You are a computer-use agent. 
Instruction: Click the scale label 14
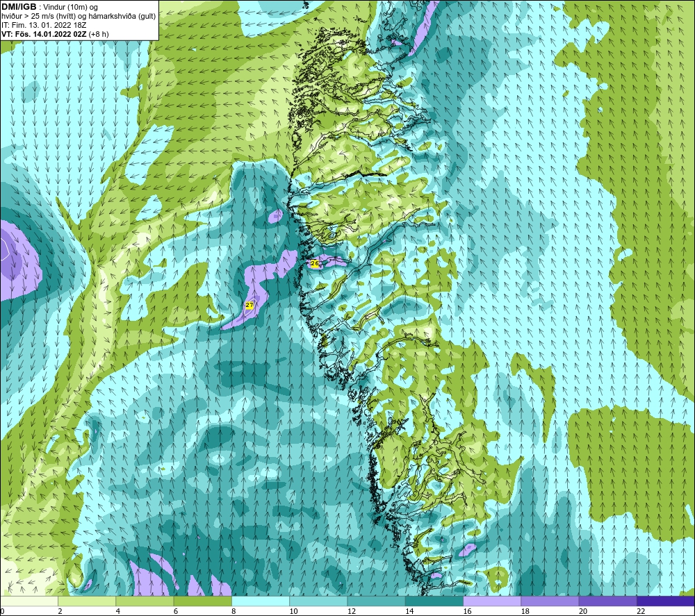409,612
